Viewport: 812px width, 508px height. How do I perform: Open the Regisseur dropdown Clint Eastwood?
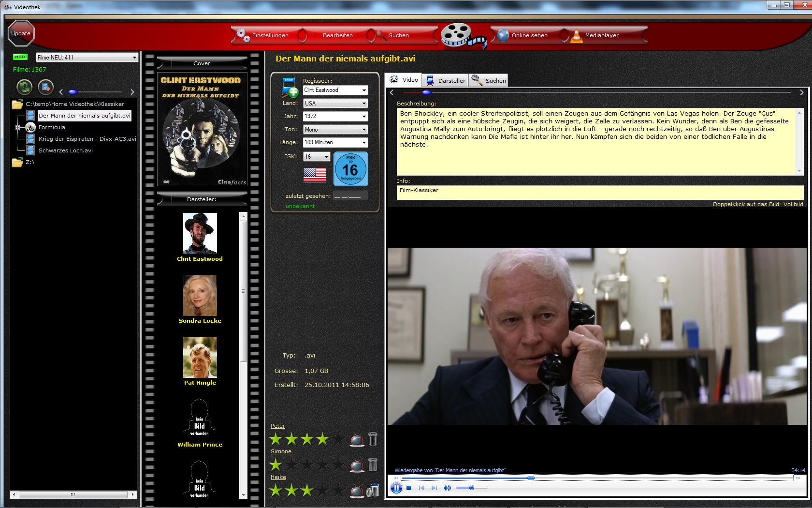pos(335,90)
